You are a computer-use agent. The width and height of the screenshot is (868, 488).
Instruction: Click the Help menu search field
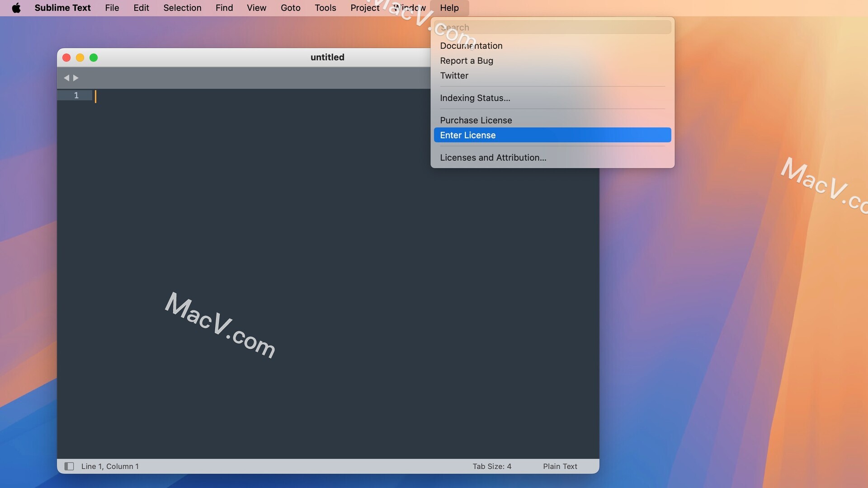coord(552,27)
